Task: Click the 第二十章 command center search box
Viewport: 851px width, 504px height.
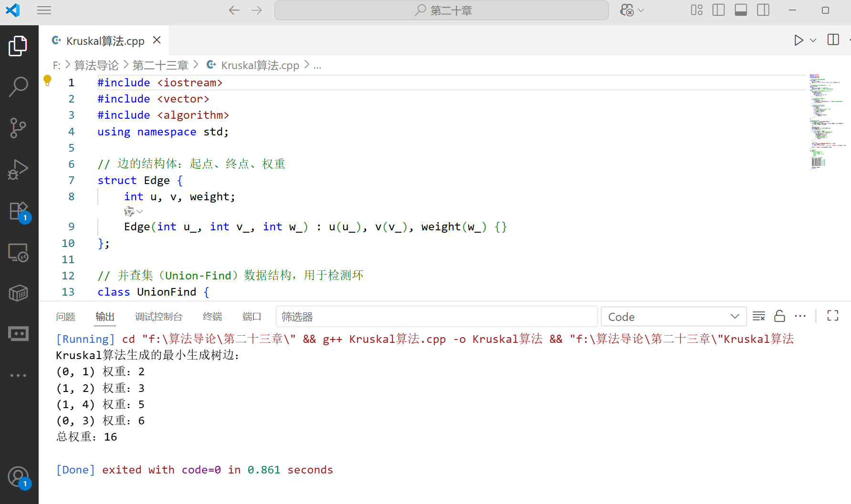Action: (x=441, y=10)
